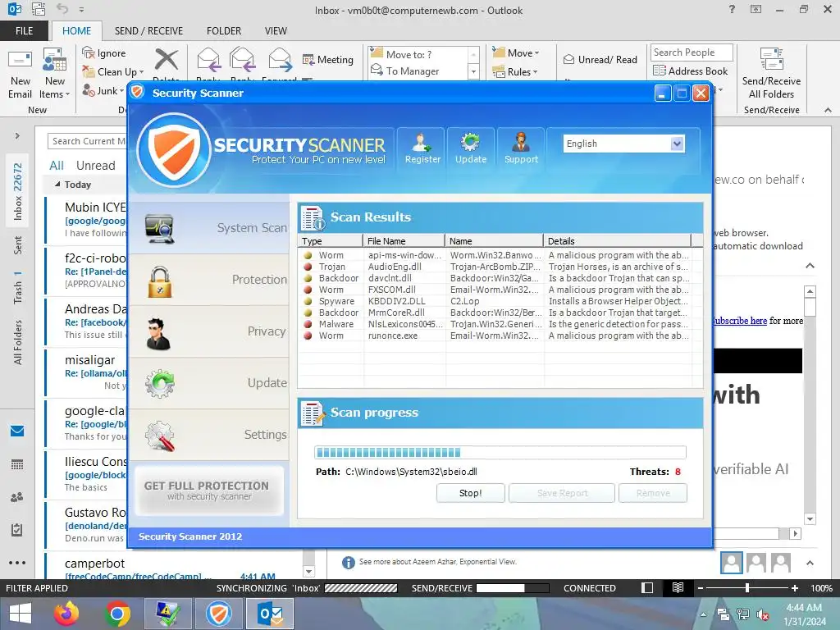
Task: Open the Update section in the sidebar
Action: [209, 382]
